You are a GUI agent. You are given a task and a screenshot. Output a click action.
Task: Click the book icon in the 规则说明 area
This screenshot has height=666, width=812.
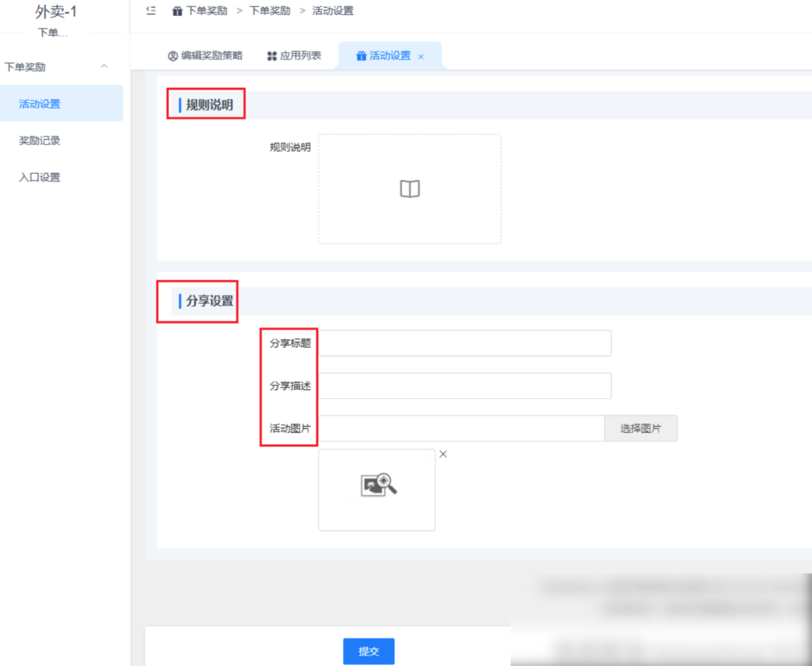[x=409, y=188]
